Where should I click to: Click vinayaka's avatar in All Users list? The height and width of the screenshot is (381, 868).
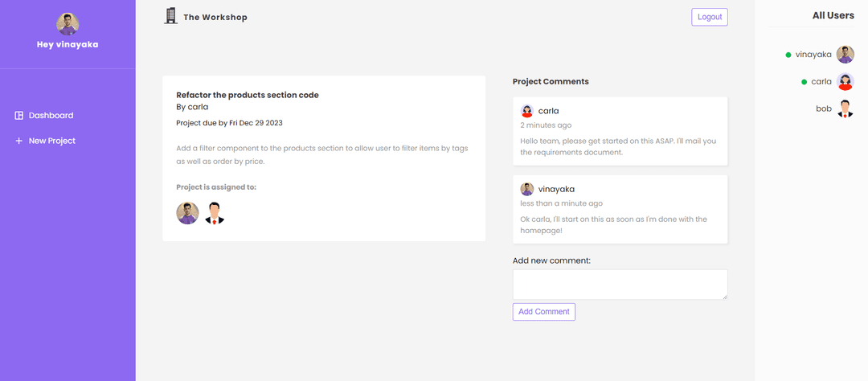pyautogui.click(x=845, y=55)
